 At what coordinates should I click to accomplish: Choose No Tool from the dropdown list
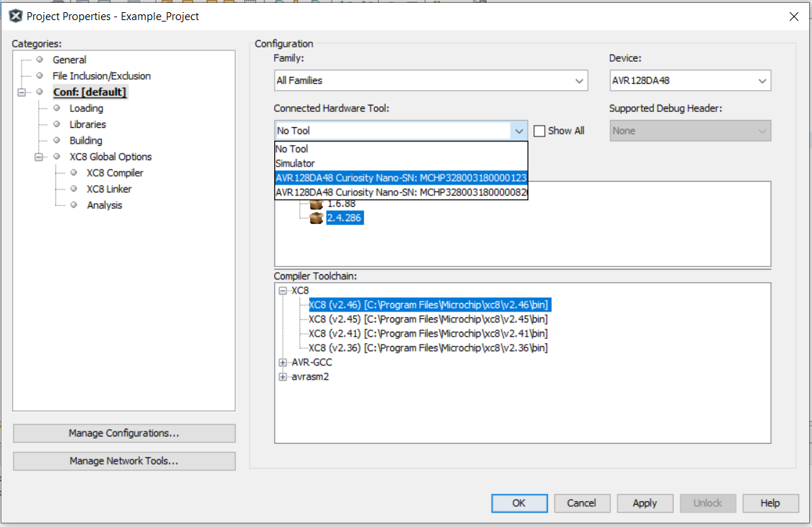401,149
